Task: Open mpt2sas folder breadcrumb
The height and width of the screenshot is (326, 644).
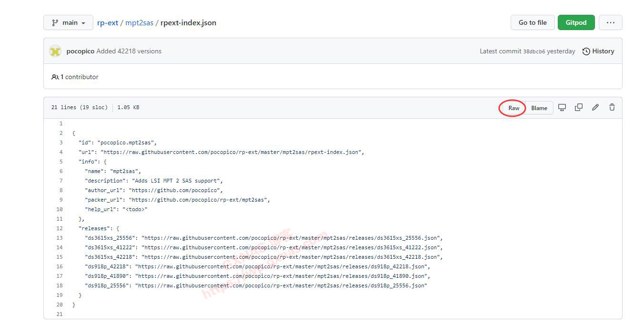Action: pyautogui.click(x=139, y=22)
